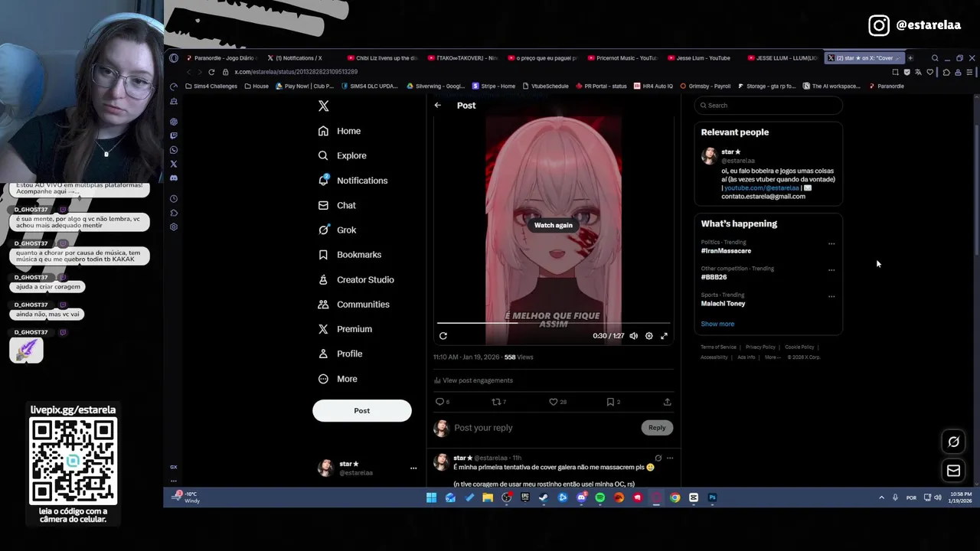This screenshot has height=551, width=980.
Task: Open Grok in X sidebar
Action: [337, 230]
